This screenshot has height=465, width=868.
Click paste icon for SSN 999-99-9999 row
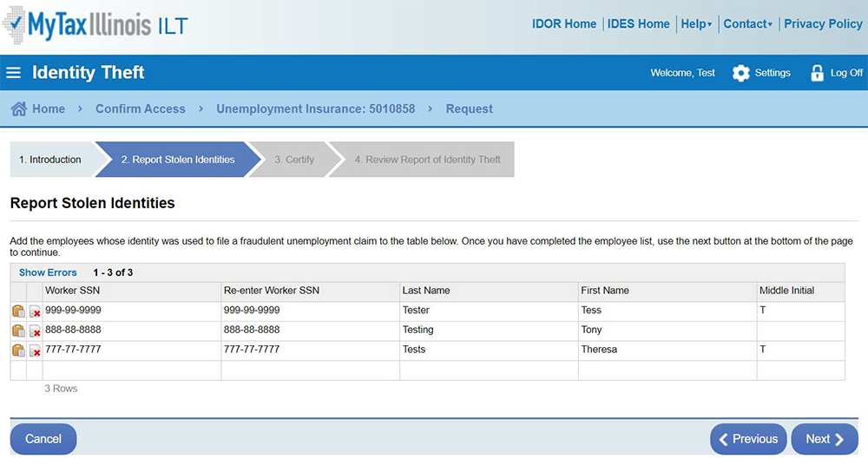click(x=18, y=311)
